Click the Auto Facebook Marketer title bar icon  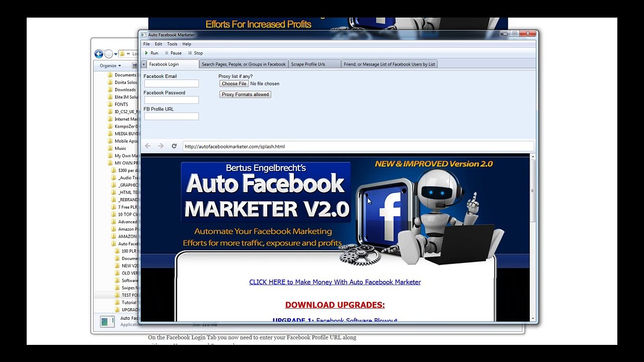click(x=143, y=35)
